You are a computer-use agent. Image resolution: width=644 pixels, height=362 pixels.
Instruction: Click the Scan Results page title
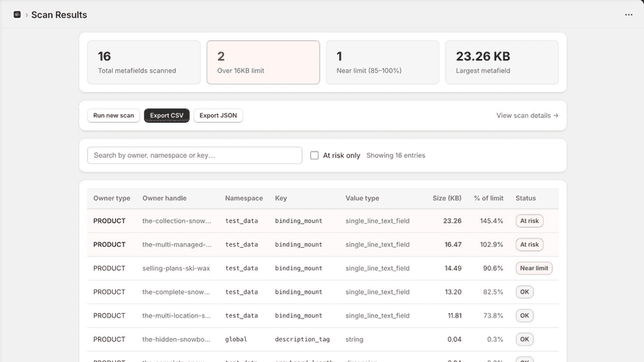59,15
